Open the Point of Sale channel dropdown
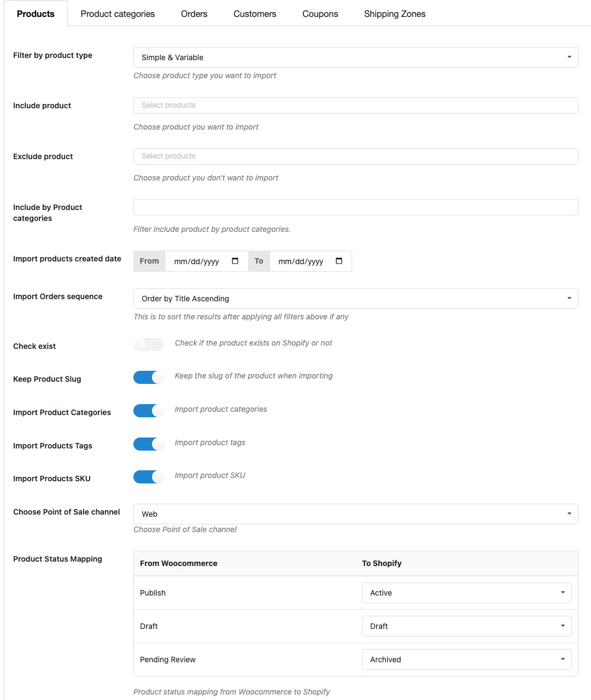This screenshot has height=700, width=591. pyautogui.click(x=355, y=514)
